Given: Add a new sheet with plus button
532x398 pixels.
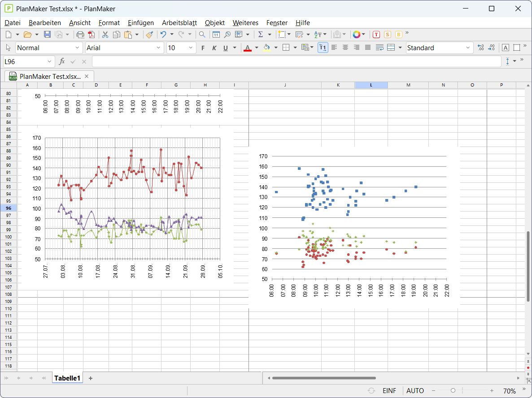Looking at the screenshot, I should (x=90, y=378).
